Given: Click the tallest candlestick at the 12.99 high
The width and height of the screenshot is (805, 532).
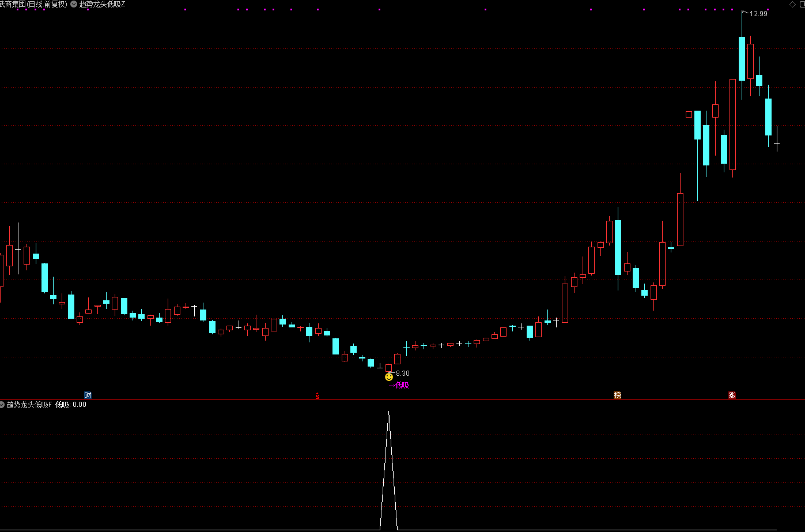Looking at the screenshot, I should [742, 58].
